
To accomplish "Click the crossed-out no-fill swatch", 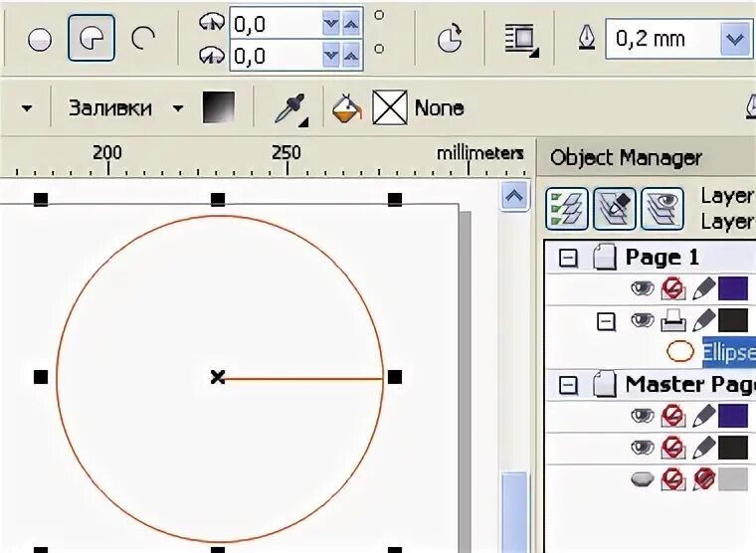I will [390, 107].
